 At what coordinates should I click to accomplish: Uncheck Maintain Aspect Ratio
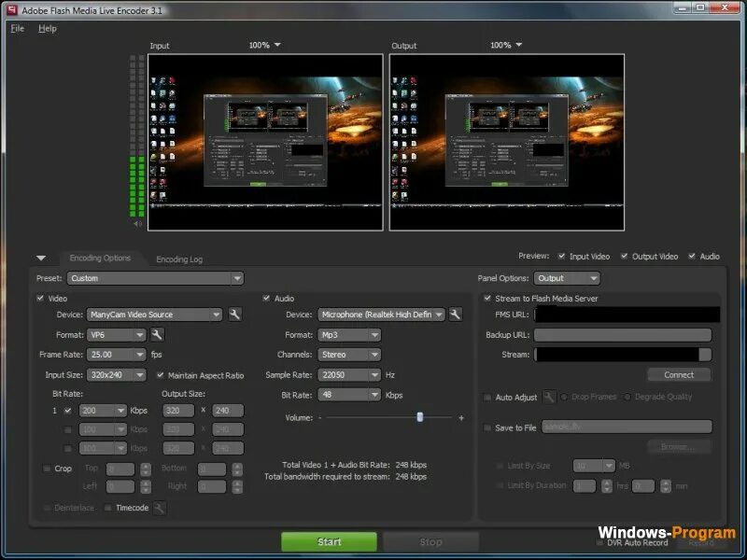pyautogui.click(x=160, y=375)
